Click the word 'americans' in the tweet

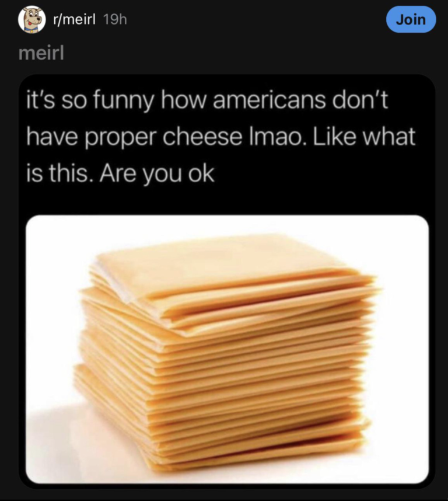pos(270,100)
